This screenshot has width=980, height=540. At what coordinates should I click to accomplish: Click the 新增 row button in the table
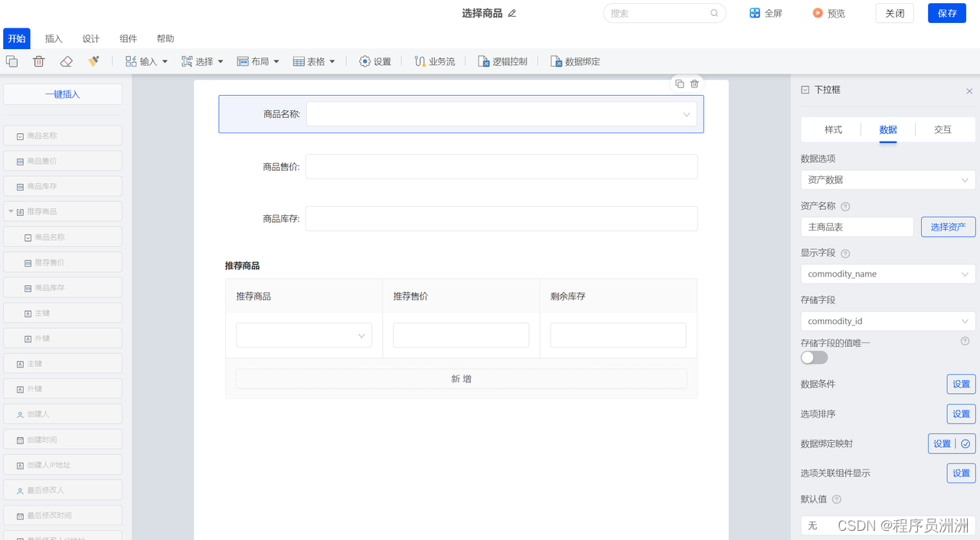[460, 378]
